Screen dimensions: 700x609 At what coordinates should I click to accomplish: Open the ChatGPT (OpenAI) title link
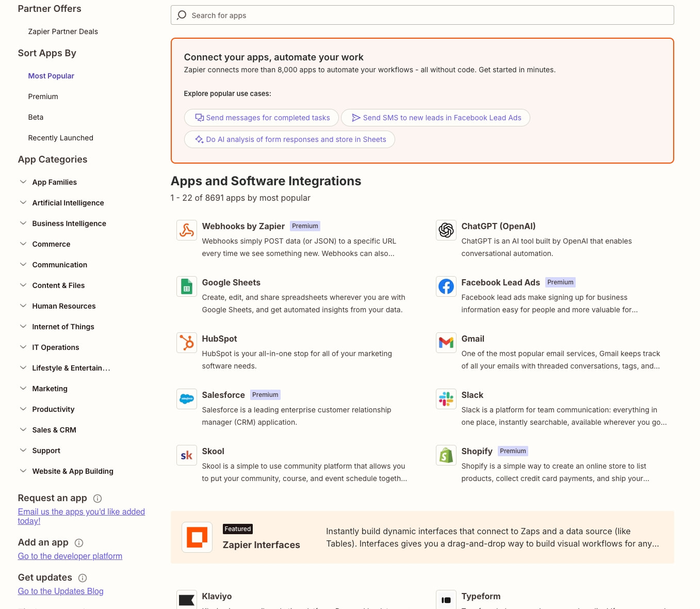coord(498,226)
